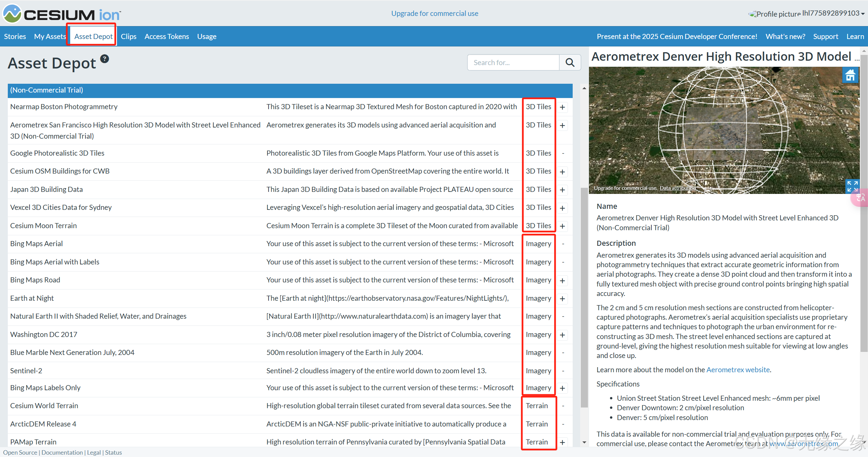The height and width of the screenshot is (457, 868).
Task: Click the fullscreen expand icon in preview
Action: pyautogui.click(x=852, y=186)
